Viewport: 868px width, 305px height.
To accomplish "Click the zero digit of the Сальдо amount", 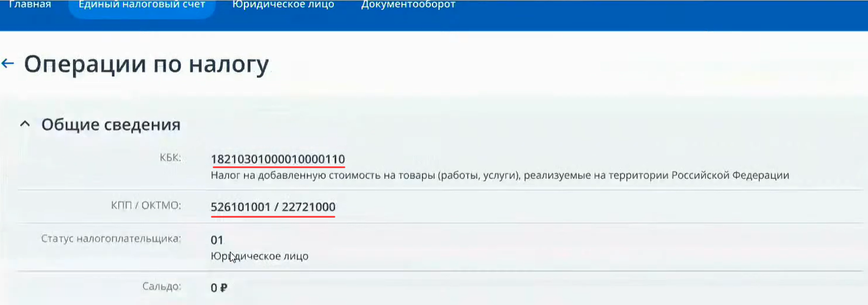I will point(214,288).
